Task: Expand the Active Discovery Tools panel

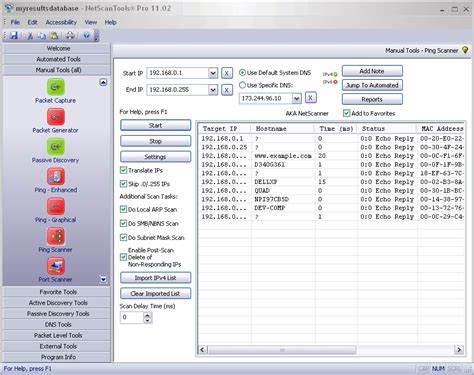Action: pos(57,303)
